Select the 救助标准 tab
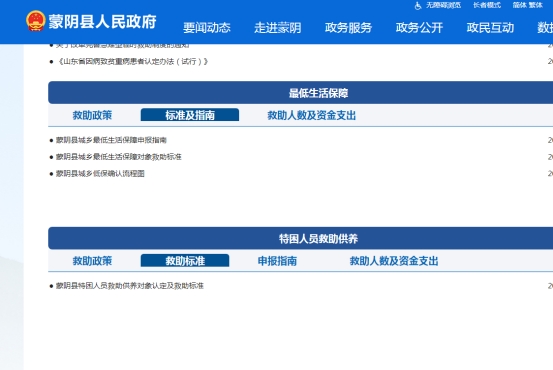 point(185,261)
